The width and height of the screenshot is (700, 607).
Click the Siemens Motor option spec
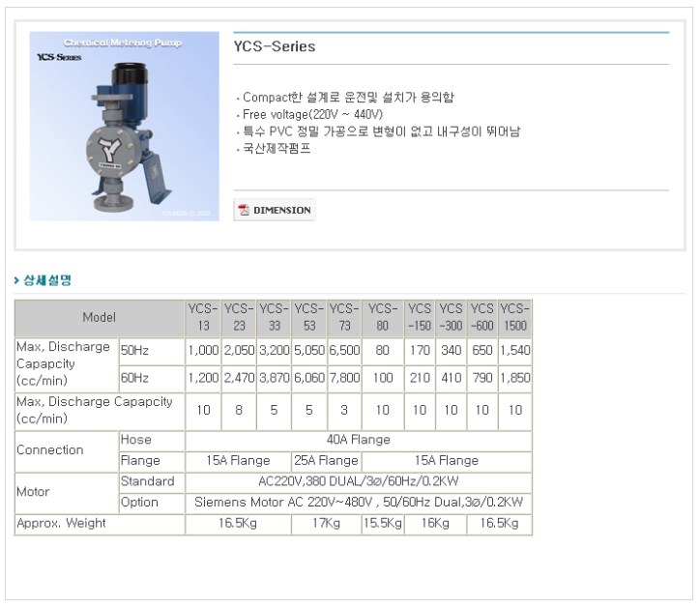(x=358, y=503)
